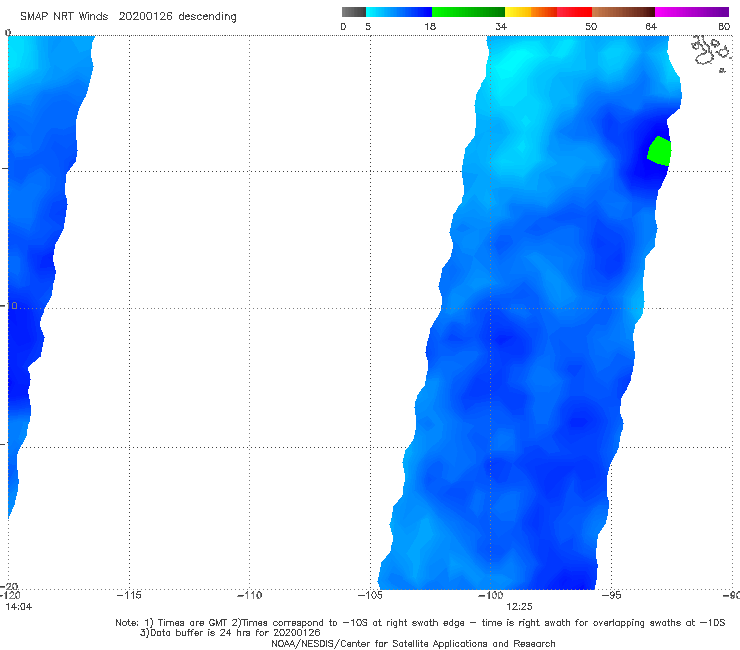The width and height of the screenshot is (740, 650).
Task: Click the magenta-purple segment of the color bar
Action: click(x=692, y=12)
